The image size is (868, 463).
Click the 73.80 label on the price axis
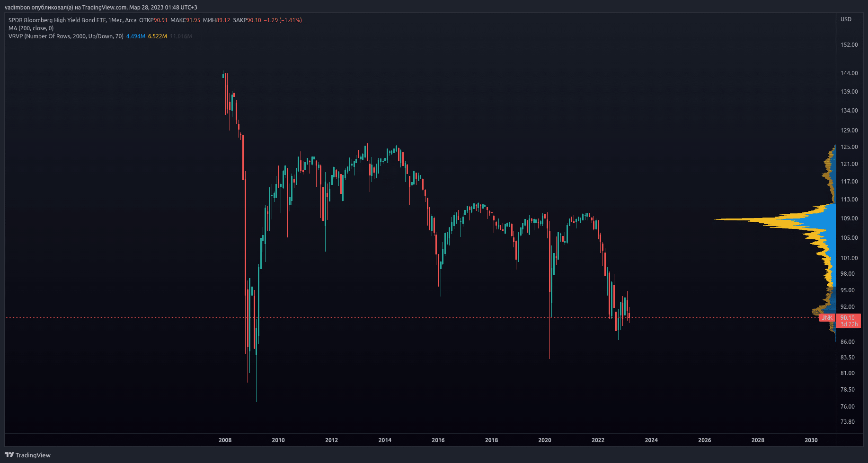point(847,422)
